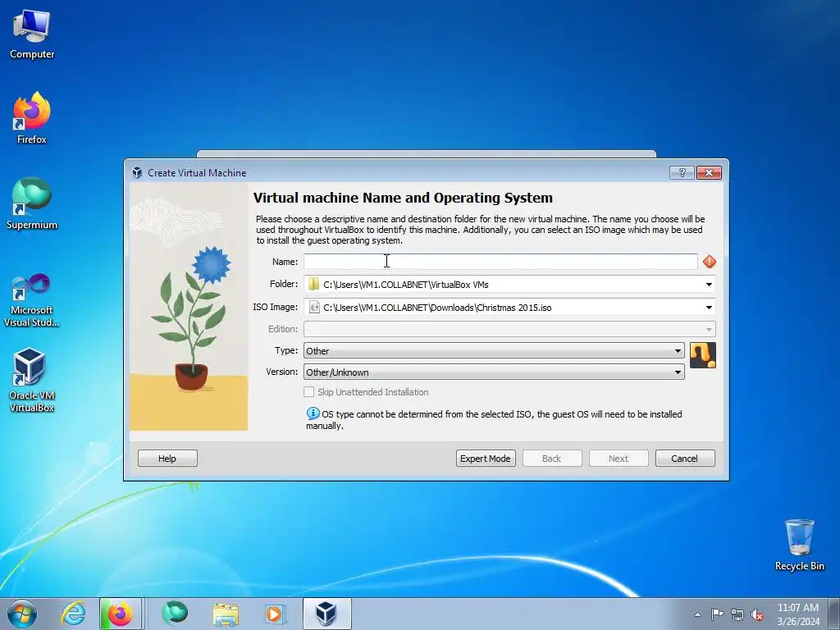This screenshot has width=840, height=630.
Task: Open the ISO Image dropdown
Action: pos(709,308)
